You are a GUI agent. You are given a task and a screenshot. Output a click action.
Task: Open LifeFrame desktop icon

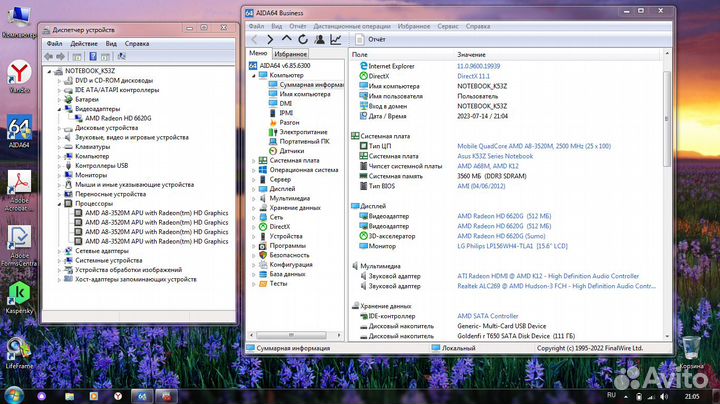pos(19,353)
